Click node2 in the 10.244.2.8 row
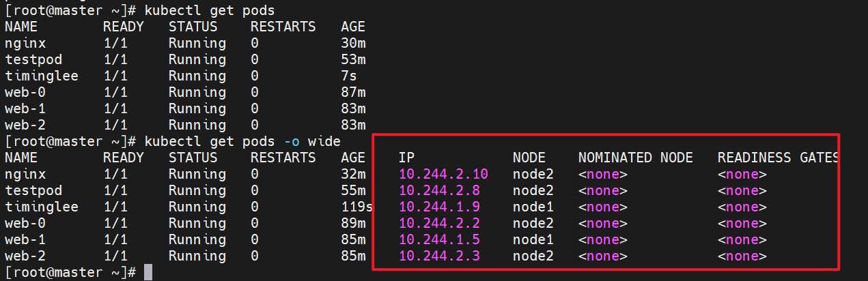This screenshot has height=281, width=868. pyautogui.click(x=533, y=191)
